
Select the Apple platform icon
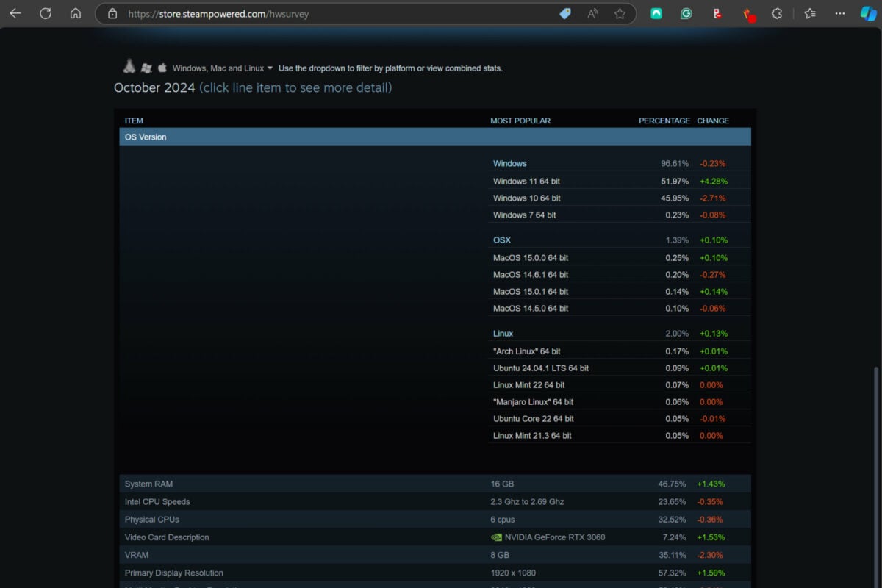click(x=162, y=68)
